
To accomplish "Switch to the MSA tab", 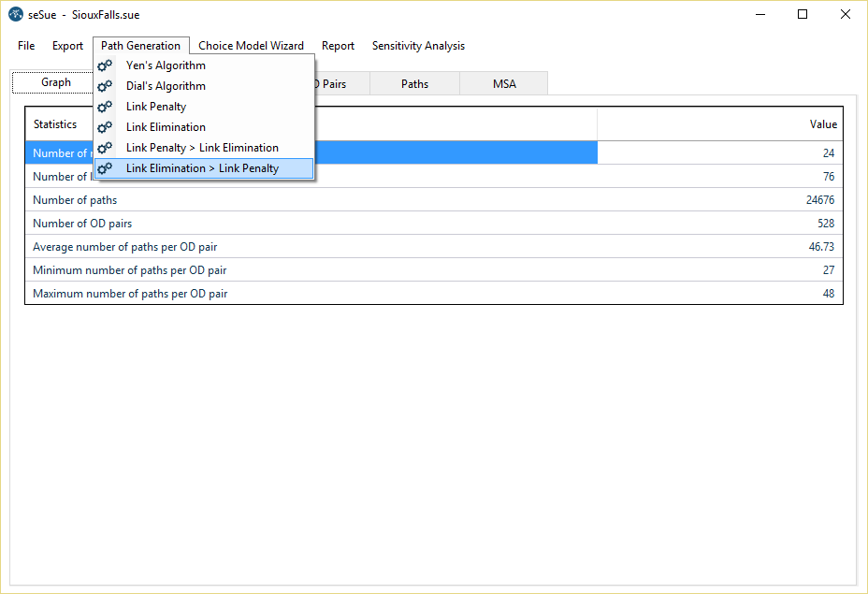I will click(504, 84).
